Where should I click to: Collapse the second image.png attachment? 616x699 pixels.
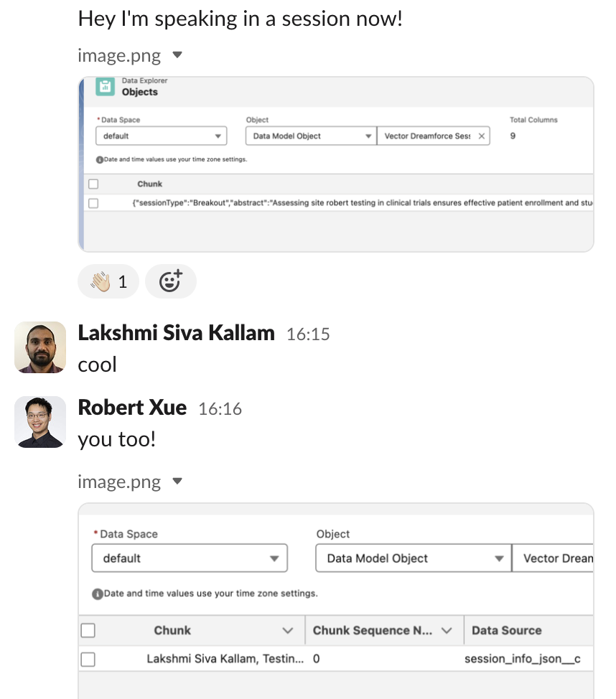click(x=178, y=482)
